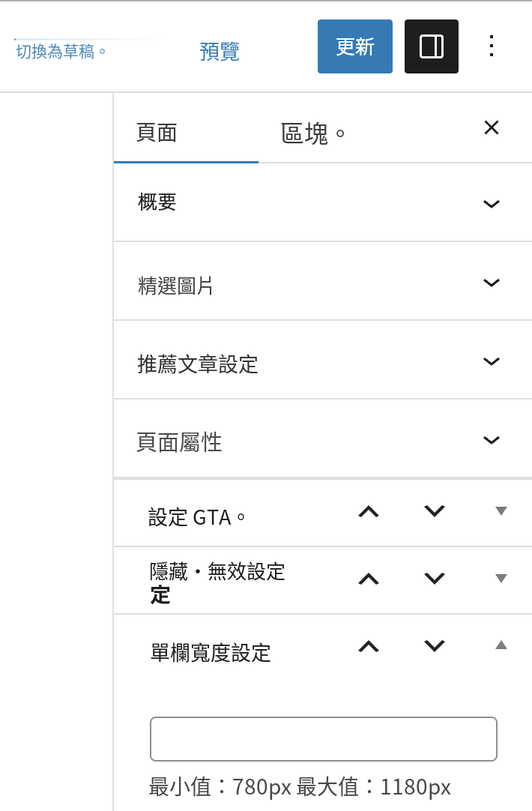Open the three-dot options menu
Viewport: 532px width, 811px height.
click(491, 46)
